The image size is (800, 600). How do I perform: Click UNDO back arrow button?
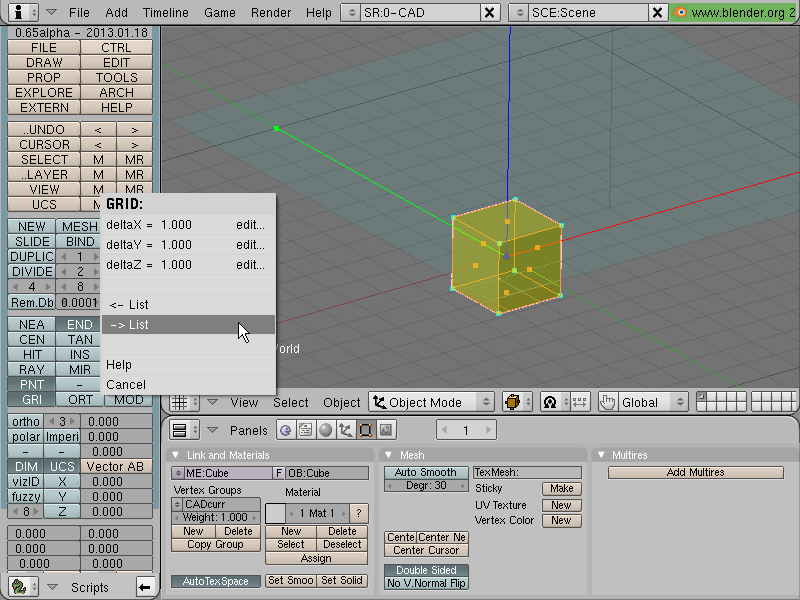click(x=98, y=130)
